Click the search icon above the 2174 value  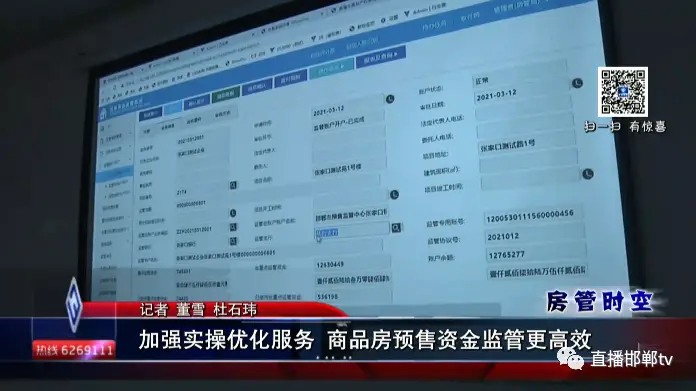click(233, 185)
